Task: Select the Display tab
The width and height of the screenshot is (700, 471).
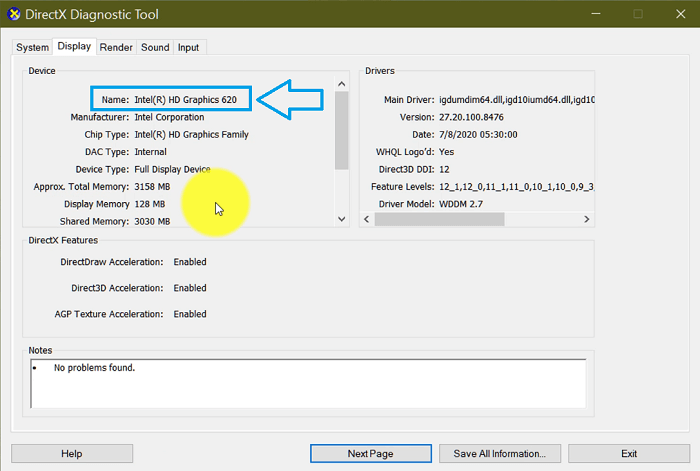Action: (x=74, y=46)
